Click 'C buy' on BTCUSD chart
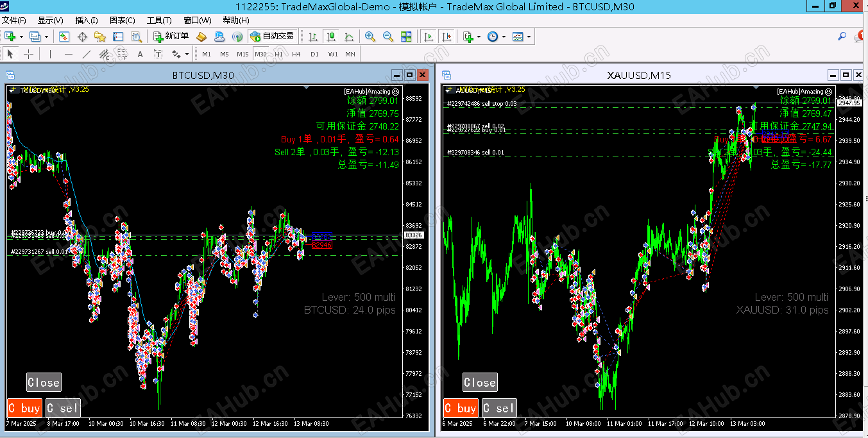Image resolution: width=868 pixels, height=438 pixels. tap(24, 408)
